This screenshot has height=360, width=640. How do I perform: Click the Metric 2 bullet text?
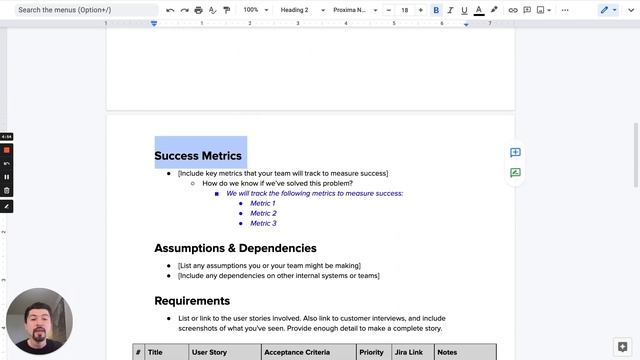pyautogui.click(x=263, y=213)
